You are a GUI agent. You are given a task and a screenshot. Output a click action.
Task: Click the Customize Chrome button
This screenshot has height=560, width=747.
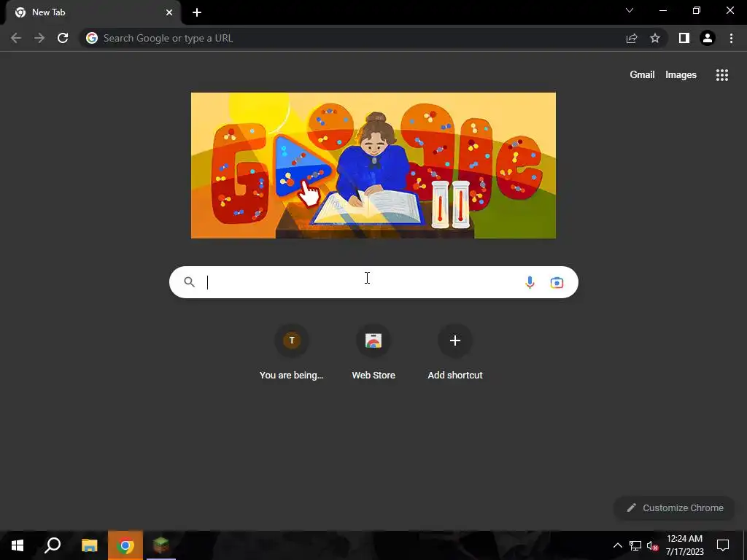[x=675, y=507]
